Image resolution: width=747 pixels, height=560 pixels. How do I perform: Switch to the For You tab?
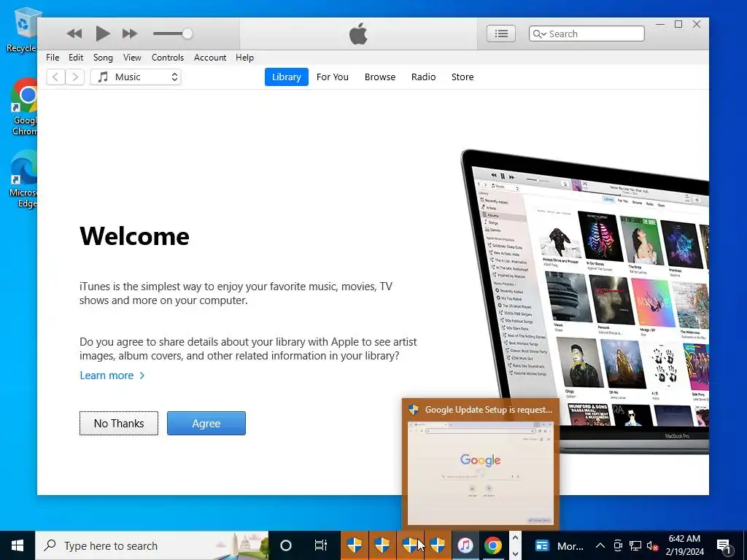[x=333, y=77]
